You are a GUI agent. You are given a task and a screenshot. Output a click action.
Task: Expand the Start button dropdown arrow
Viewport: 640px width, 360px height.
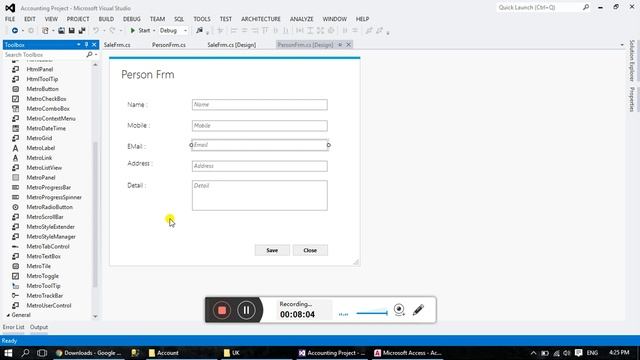click(154, 31)
